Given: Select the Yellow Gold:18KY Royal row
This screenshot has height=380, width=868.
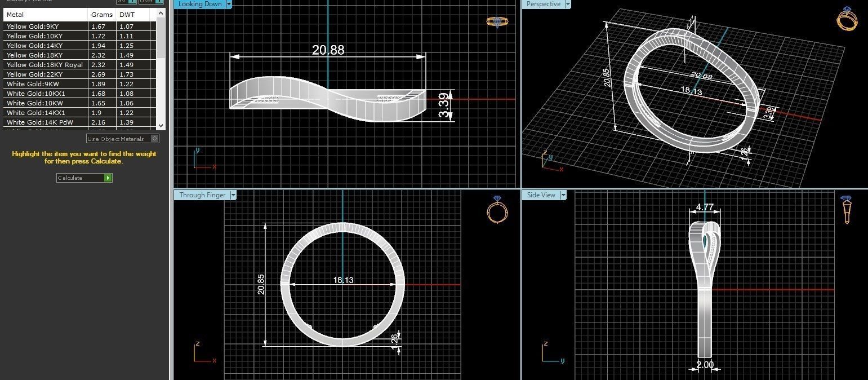Looking at the screenshot, I should (x=79, y=65).
